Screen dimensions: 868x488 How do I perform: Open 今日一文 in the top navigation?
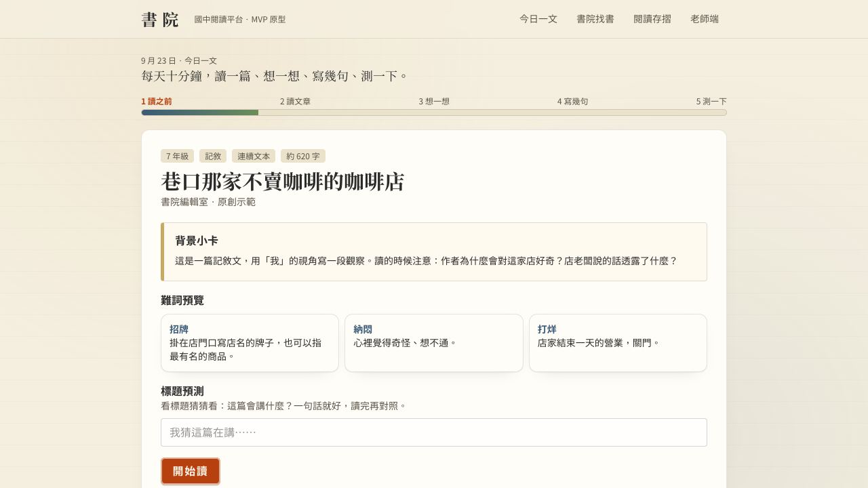tap(538, 19)
